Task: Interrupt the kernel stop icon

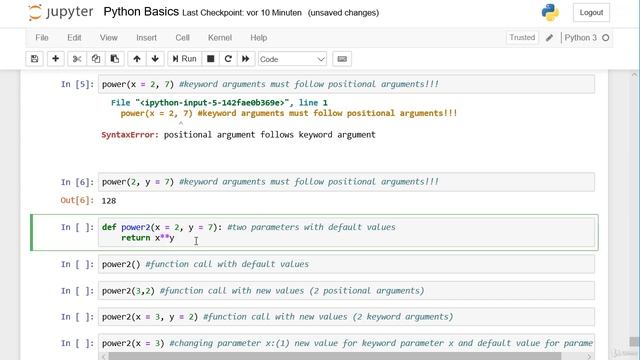Action: point(211,59)
